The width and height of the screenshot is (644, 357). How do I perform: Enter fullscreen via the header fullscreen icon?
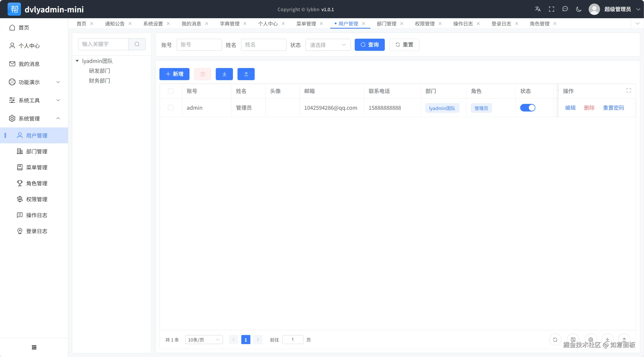pyautogui.click(x=552, y=9)
